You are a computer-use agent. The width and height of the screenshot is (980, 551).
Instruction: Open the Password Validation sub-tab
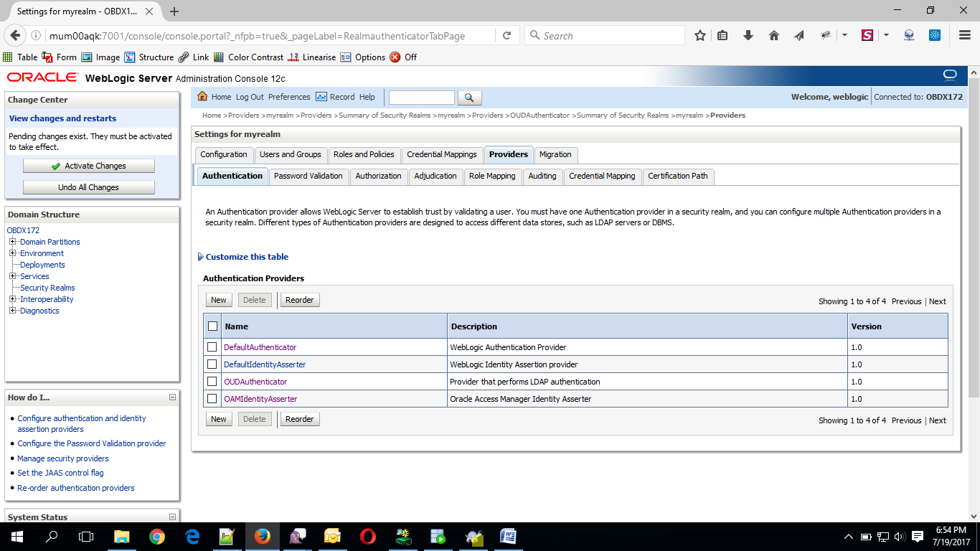[x=308, y=176]
